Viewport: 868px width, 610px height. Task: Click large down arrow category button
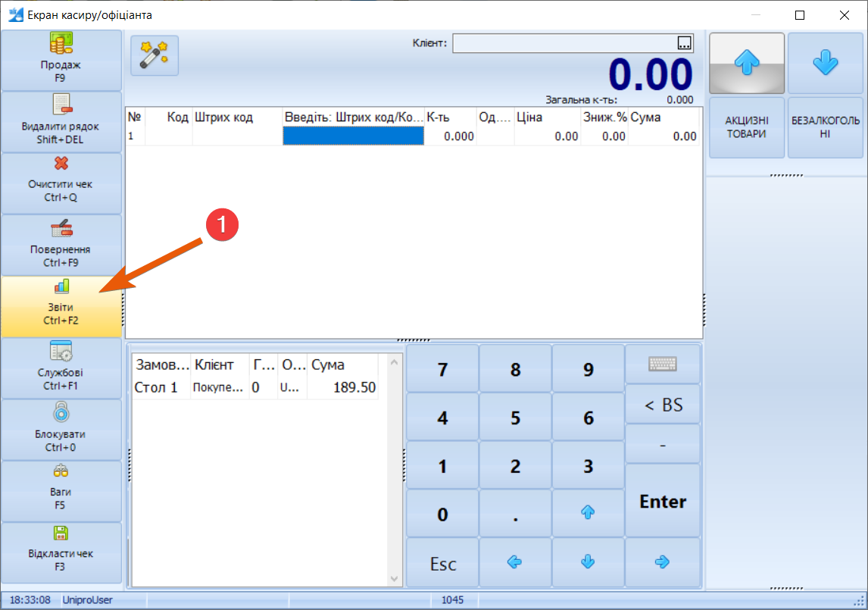click(825, 64)
